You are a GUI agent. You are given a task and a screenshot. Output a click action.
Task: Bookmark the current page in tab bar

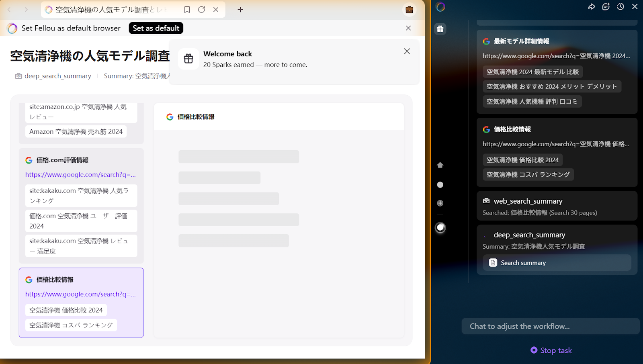coord(187,10)
